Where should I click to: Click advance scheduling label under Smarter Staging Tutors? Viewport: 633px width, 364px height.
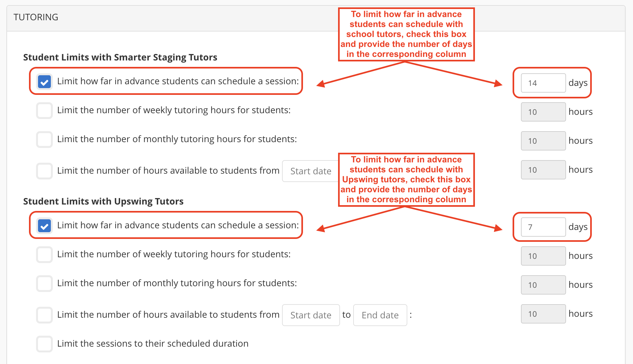(x=178, y=81)
